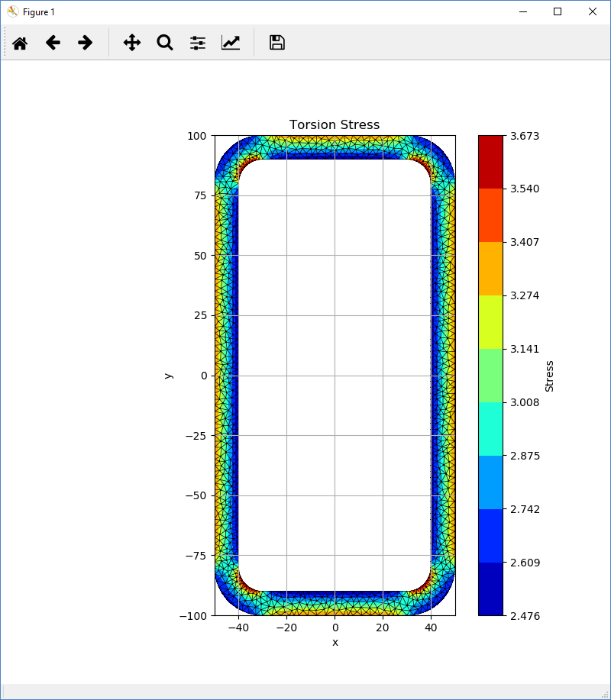Click the y axis label

pos(168,376)
